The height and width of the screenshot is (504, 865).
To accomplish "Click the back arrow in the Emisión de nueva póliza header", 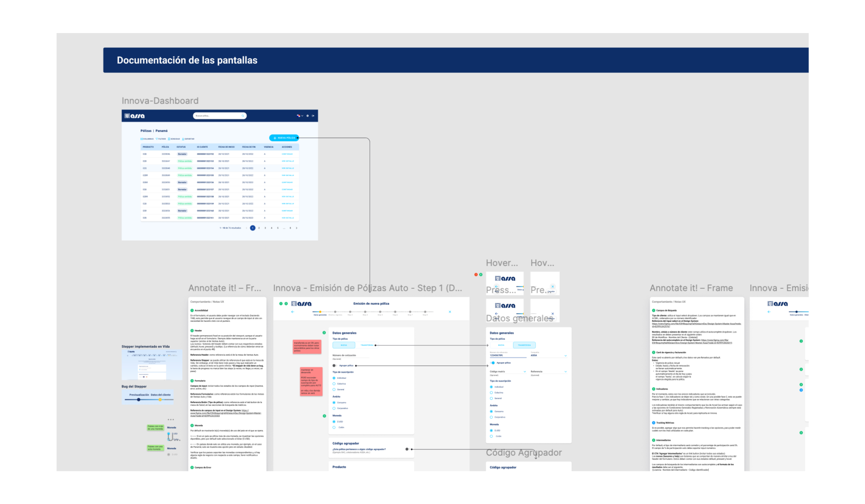I will pos(293,312).
